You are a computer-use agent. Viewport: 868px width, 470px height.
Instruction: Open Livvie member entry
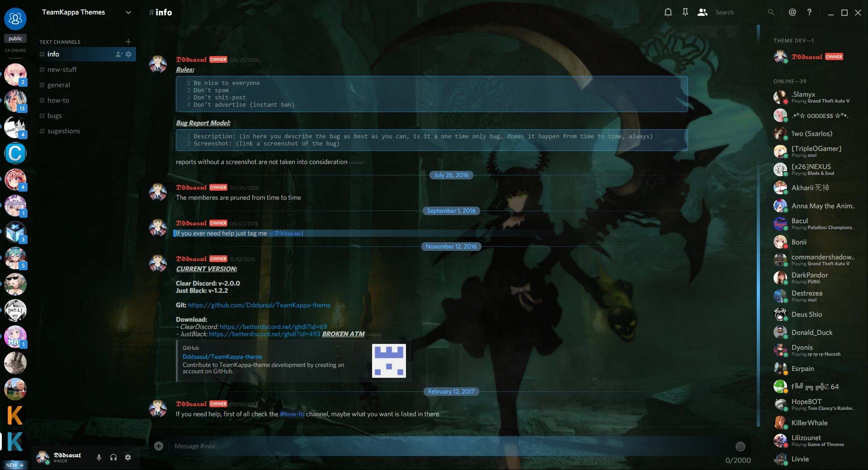point(814,459)
